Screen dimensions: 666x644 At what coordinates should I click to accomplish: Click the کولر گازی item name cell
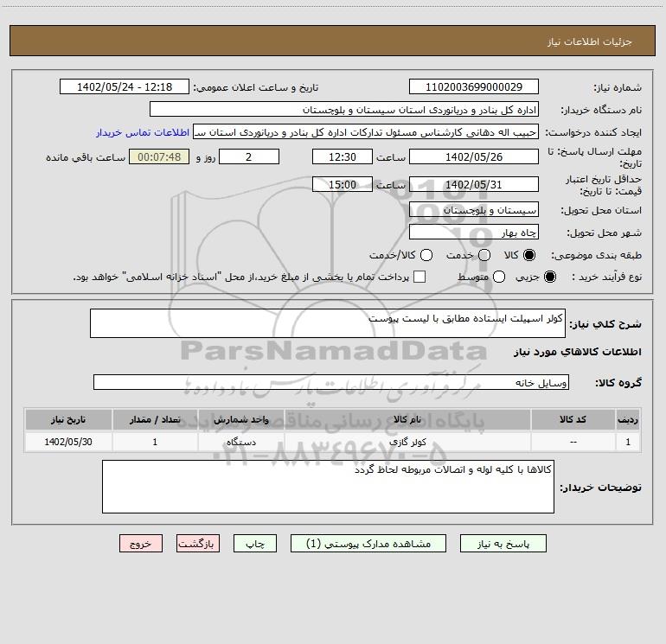(407, 442)
